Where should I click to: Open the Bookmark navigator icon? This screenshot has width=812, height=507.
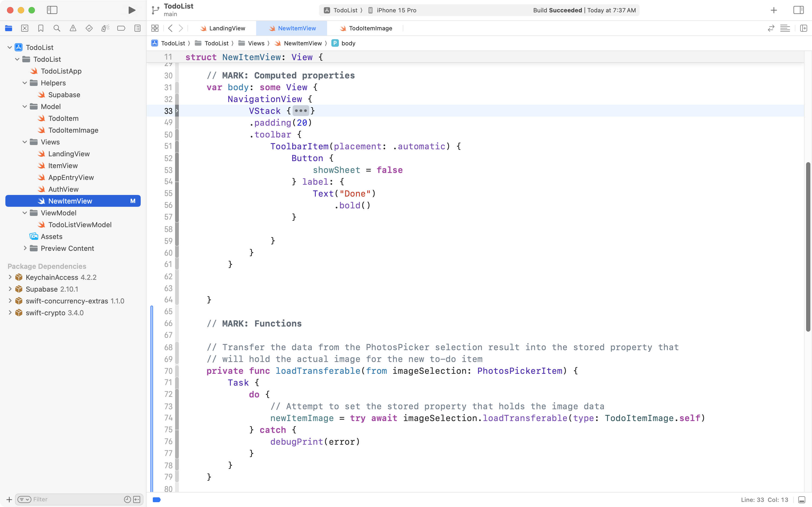41,28
